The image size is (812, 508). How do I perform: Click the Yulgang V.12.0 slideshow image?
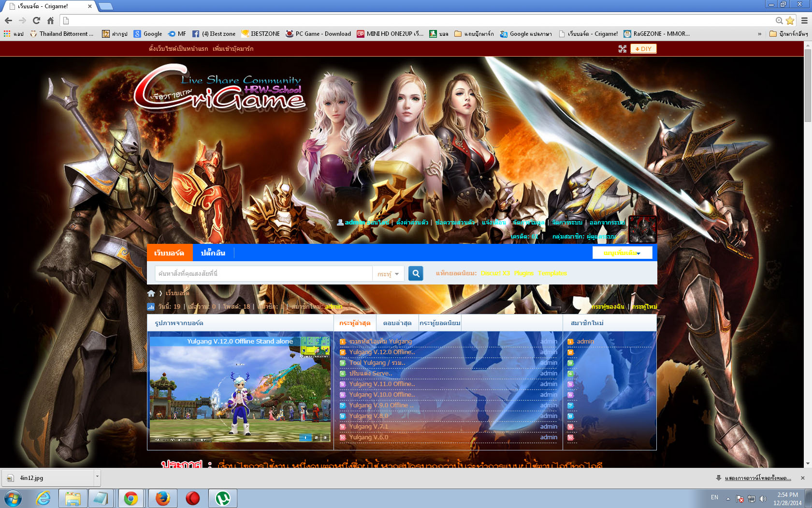(x=240, y=389)
